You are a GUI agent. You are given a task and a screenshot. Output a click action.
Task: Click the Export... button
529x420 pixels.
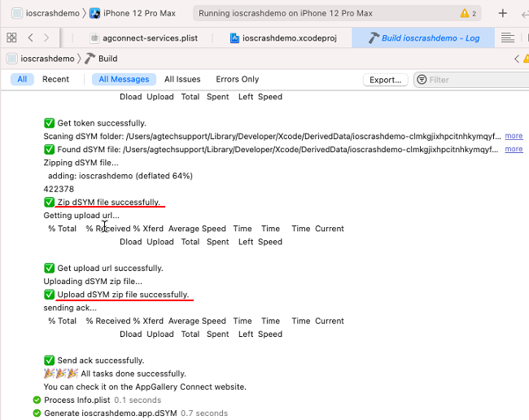[385, 80]
